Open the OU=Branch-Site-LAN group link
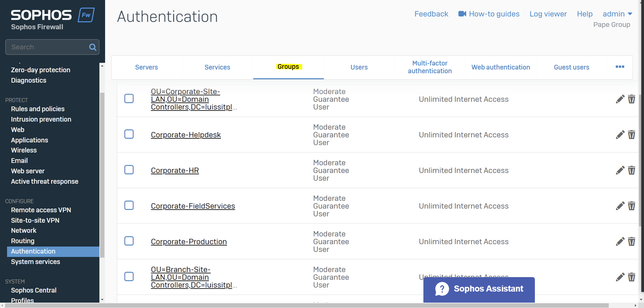 click(x=194, y=277)
